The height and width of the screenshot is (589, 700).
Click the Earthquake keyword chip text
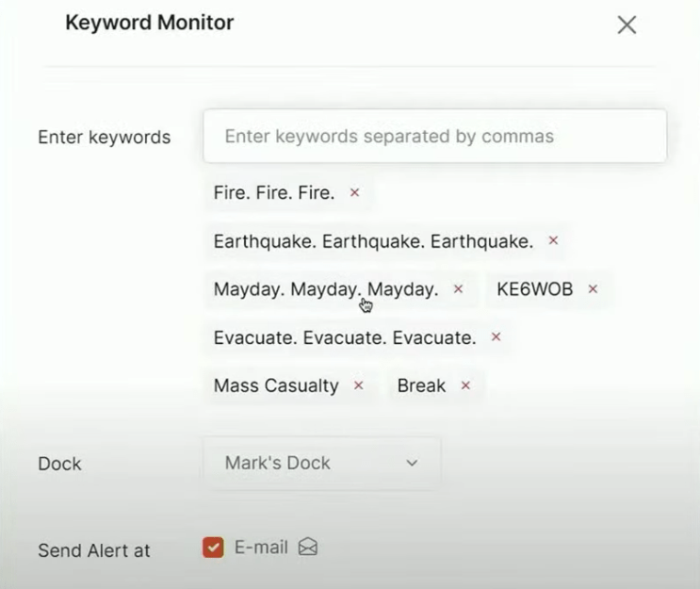(x=373, y=241)
